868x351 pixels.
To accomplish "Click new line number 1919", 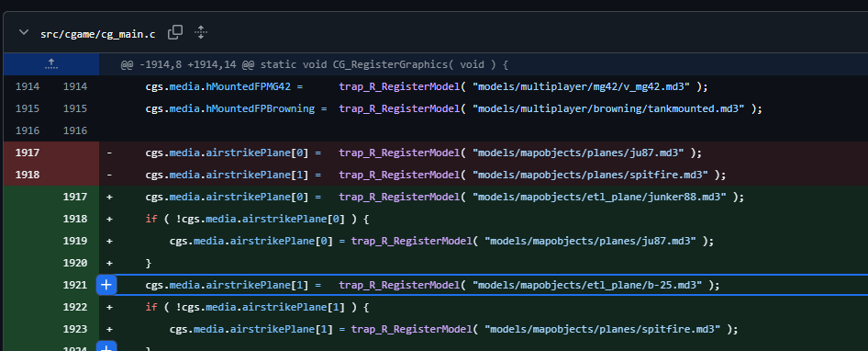I will [74, 241].
